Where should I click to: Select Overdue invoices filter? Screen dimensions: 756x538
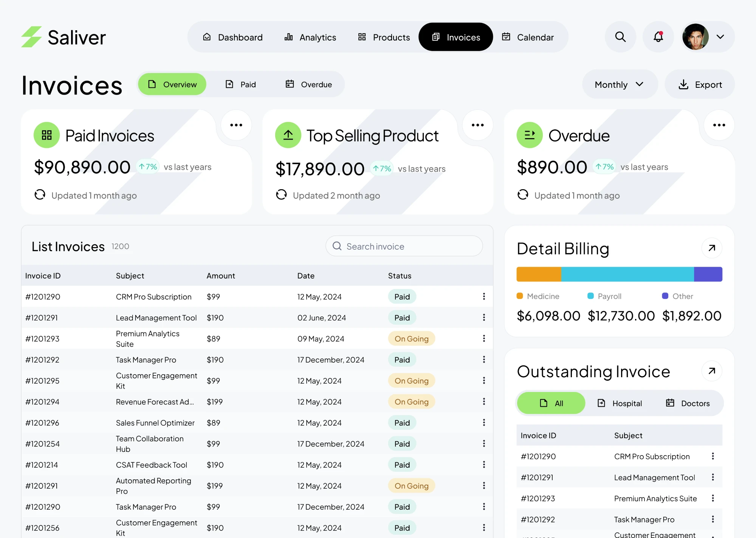[308, 84]
